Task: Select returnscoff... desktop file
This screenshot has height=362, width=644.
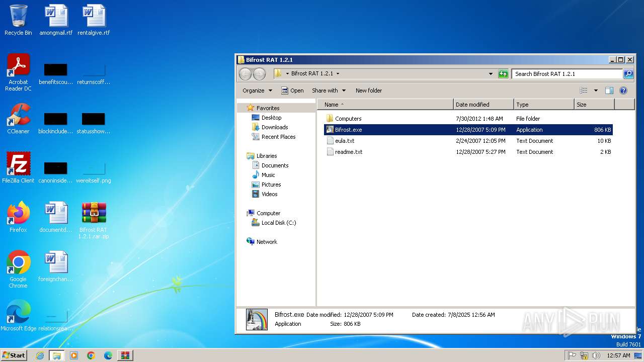Action: point(94,72)
